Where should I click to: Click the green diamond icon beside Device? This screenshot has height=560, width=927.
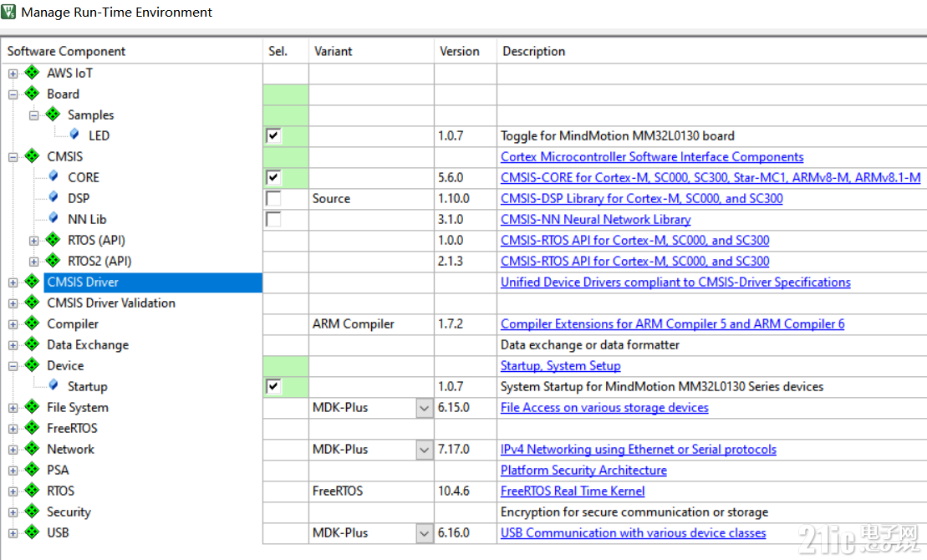point(32,365)
